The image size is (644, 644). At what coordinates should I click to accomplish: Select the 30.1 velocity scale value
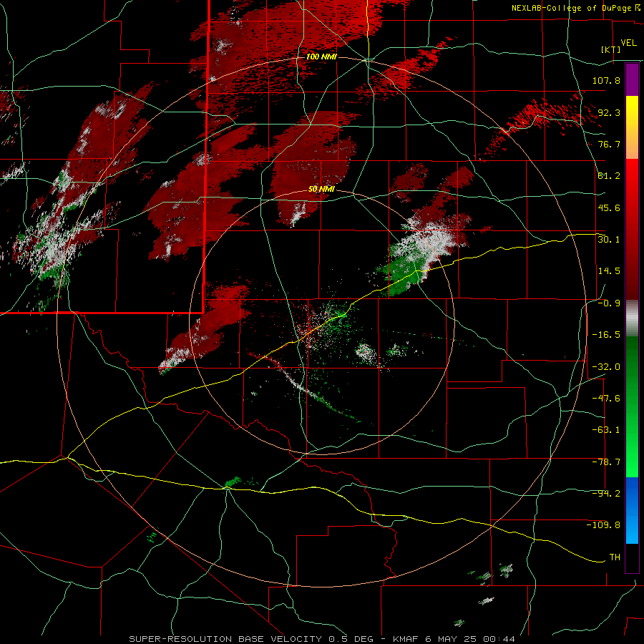tap(609, 240)
